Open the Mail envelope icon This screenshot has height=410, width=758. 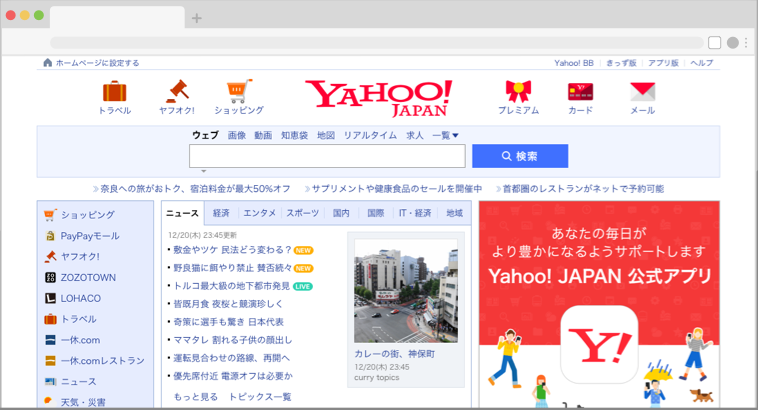click(x=642, y=91)
